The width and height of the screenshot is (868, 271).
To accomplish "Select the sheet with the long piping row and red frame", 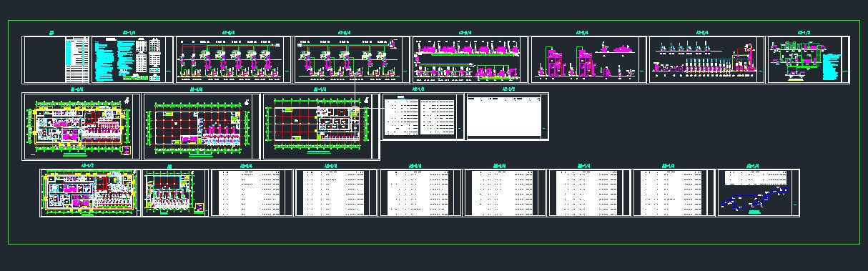I will pyautogui.click(x=706, y=60).
